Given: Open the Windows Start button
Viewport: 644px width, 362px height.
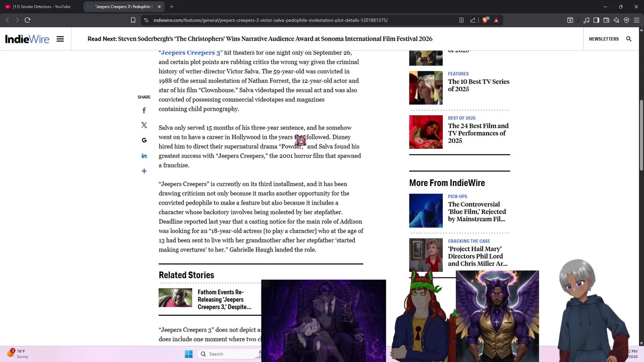Looking at the screenshot, I should [x=189, y=354].
